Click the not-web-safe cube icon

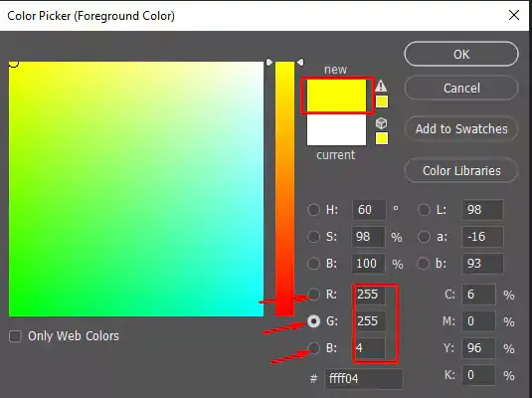pyautogui.click(x=382, y=123)
